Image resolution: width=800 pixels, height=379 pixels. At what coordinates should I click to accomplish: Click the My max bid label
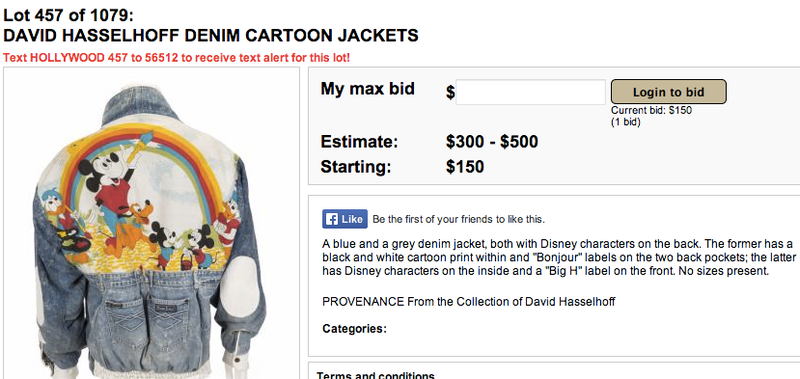(367, 89)
